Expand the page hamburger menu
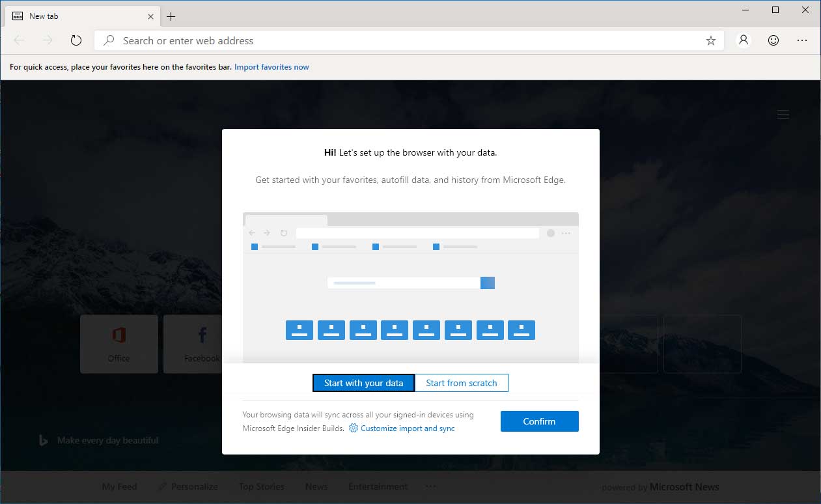 click(783, 114)
